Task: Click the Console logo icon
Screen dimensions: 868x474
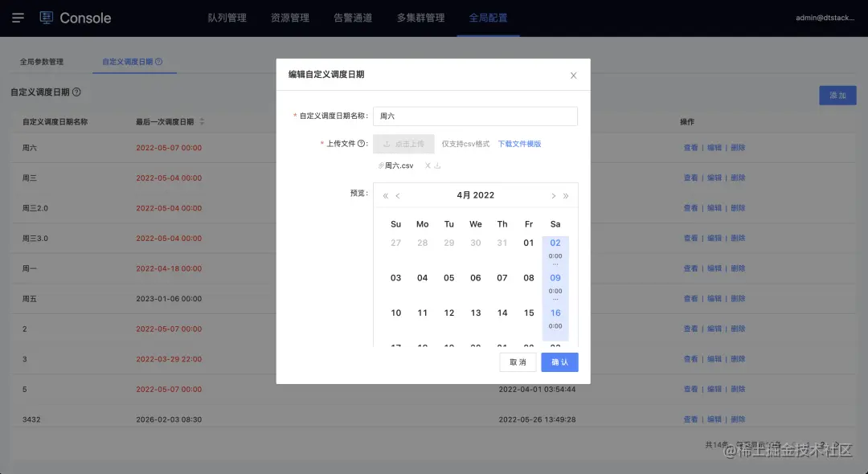Action: [x=47, y=18]
